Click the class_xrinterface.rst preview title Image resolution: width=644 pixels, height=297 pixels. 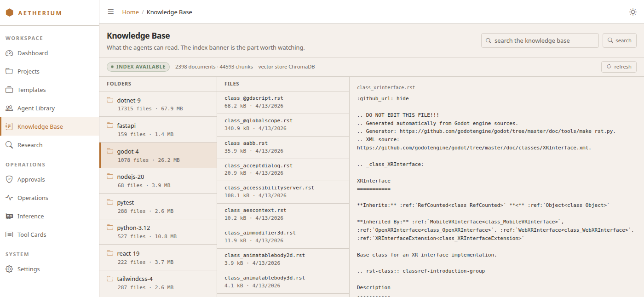click(x=386, y=87)
